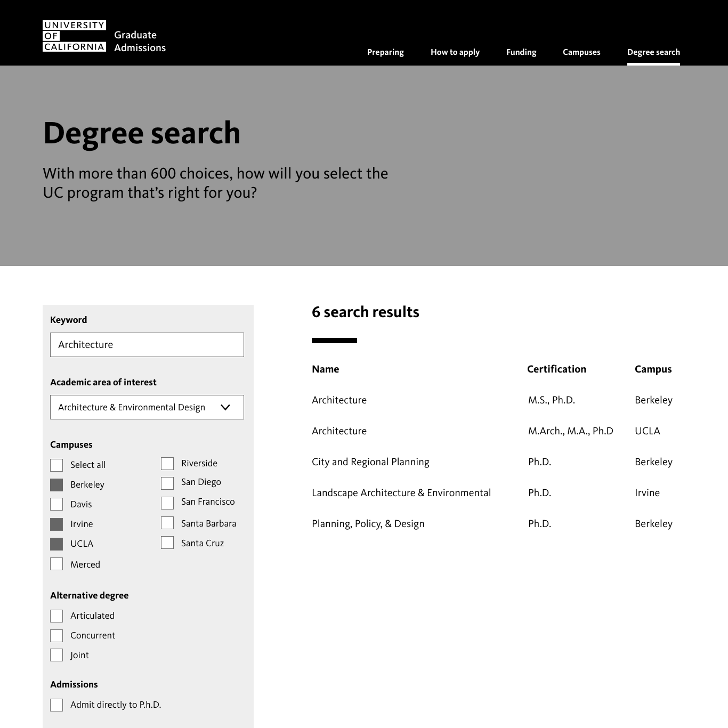Click the 6 search results heading

coord(366,312)
